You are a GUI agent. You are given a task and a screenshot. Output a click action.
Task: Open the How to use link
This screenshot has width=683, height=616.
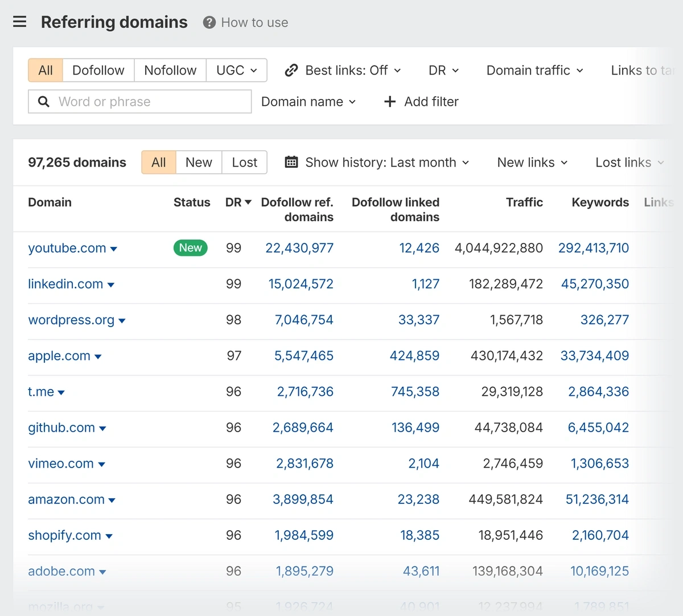click(x=254, y=23)
